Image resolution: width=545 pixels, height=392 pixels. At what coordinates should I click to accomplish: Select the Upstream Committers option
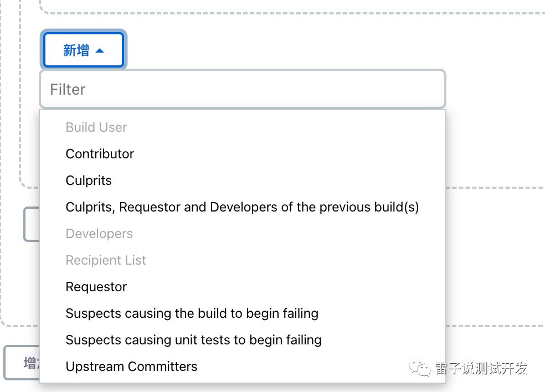click(x=131, y=367)
